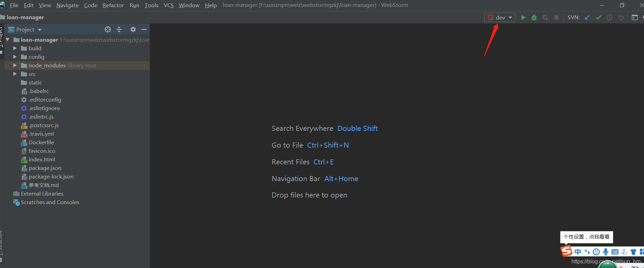Collapse all in Project panel
Viewport: 644px width, 268px height.
tap(119, 29)
